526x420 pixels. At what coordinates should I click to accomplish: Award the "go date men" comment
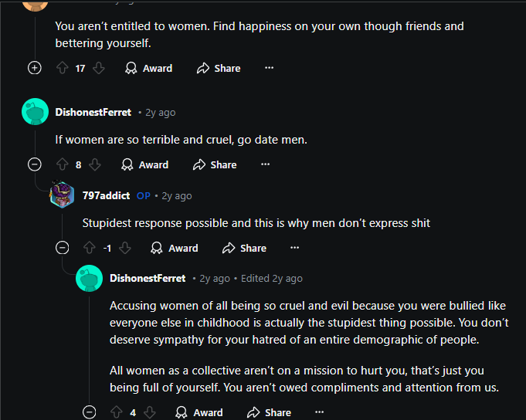click(145, 164)
